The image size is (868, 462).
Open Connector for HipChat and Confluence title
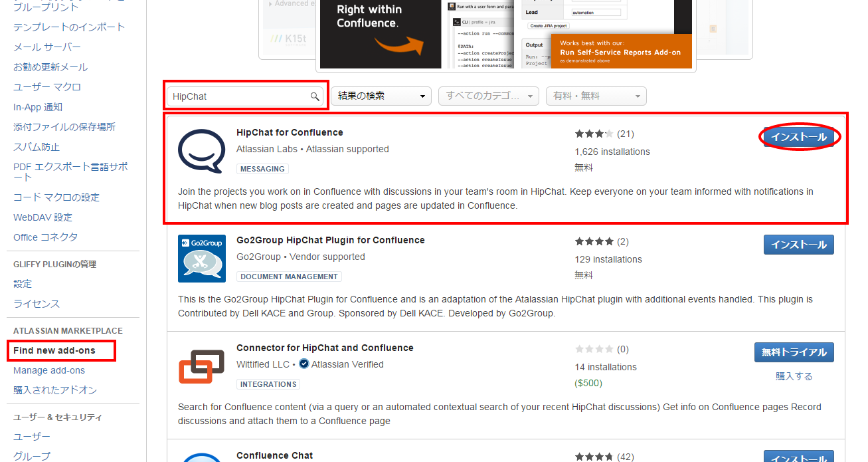tap(325, 348)
